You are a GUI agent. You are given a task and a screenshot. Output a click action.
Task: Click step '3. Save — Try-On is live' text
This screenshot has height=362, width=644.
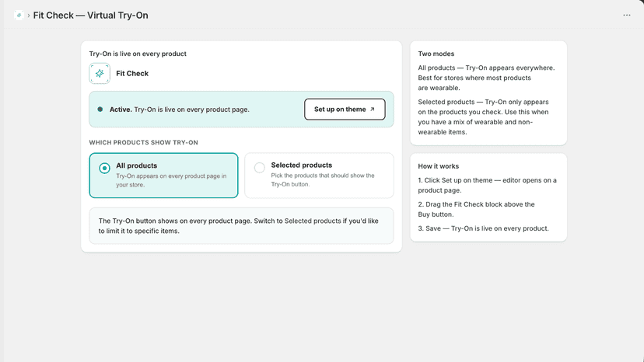pos(483,228)
